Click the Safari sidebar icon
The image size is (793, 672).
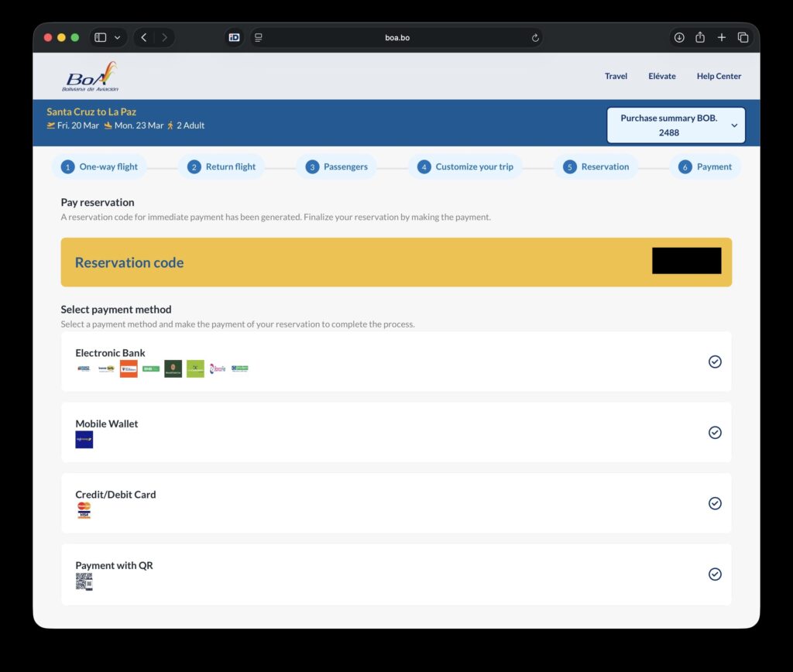pyautogui.click(x=101, y=37)
